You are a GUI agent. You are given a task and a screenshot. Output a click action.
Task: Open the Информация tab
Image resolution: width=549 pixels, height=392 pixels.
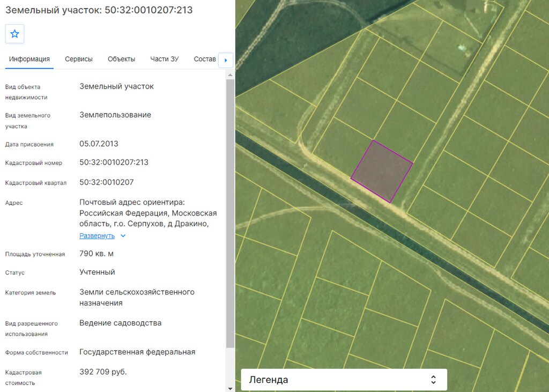29,59
